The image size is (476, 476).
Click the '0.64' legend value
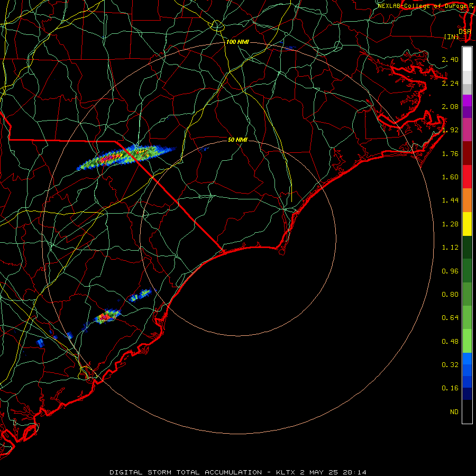tap(450, 318)
